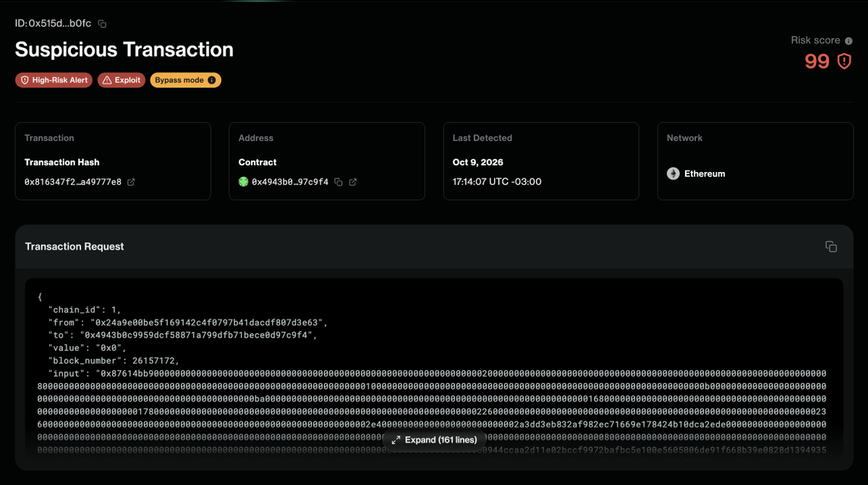
Task: Select the High-Risk Alert badge
Action: pyautogui.click(x=54, y=80)
